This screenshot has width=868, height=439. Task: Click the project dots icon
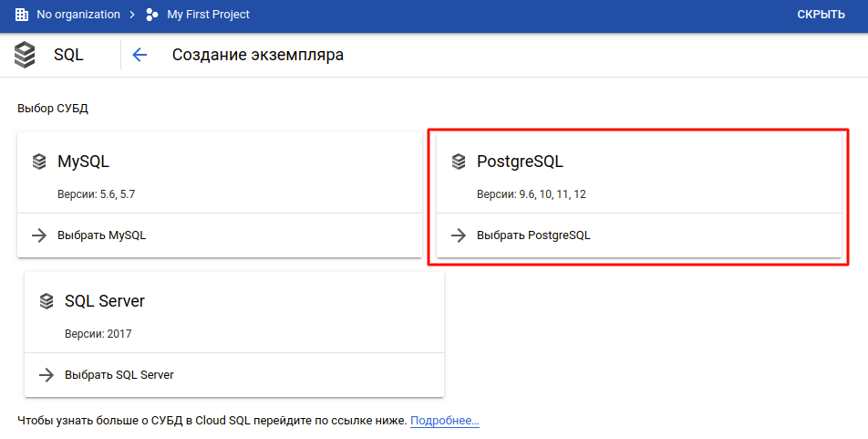(151, 15)
